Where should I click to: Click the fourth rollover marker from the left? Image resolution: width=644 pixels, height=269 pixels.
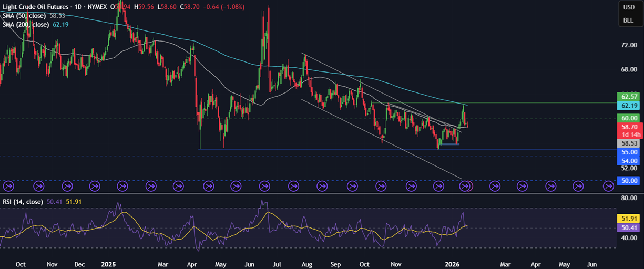click(x=95, y=185)
